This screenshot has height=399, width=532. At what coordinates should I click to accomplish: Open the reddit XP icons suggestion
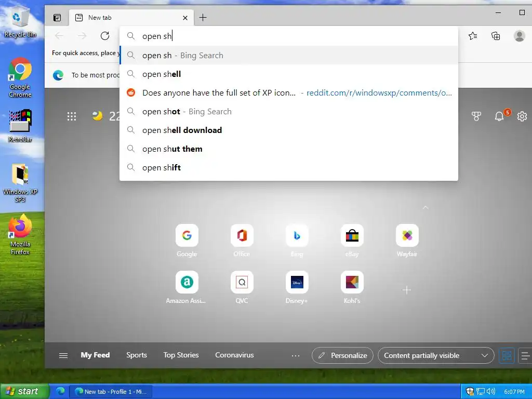pyautogui.click(x=289, y=92)
